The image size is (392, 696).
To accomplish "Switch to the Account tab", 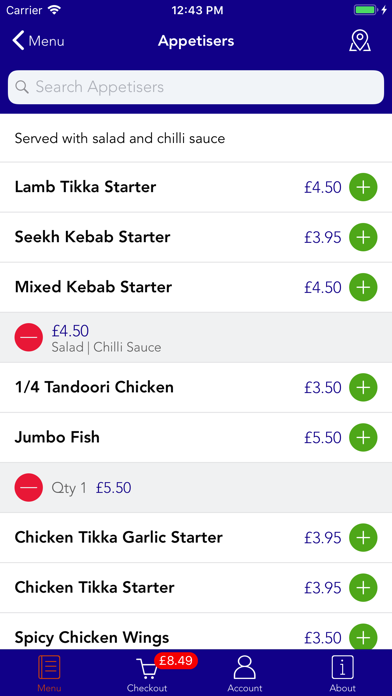I will pos(245,675).
